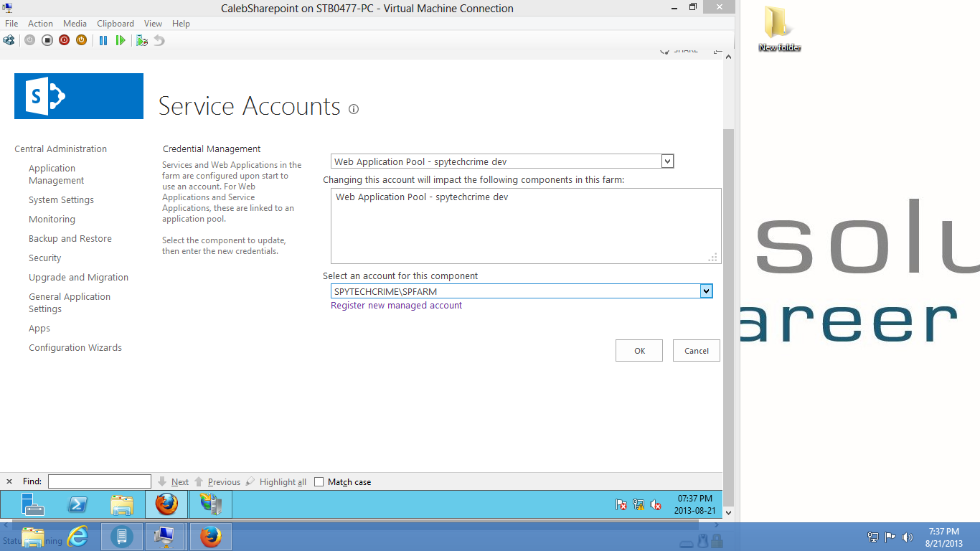980x551 pixels.
Task: Open Internet Explorer on the host taskbar
Action: click(x=77, y=537)
